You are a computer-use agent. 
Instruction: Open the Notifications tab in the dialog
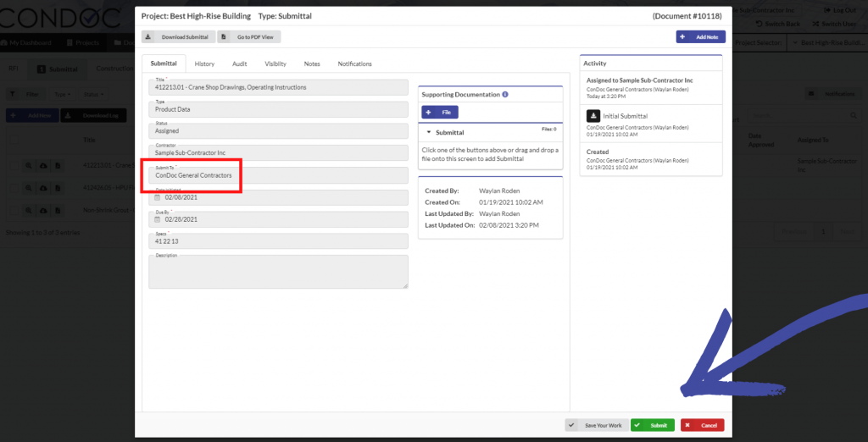click(x=355, y=64)
